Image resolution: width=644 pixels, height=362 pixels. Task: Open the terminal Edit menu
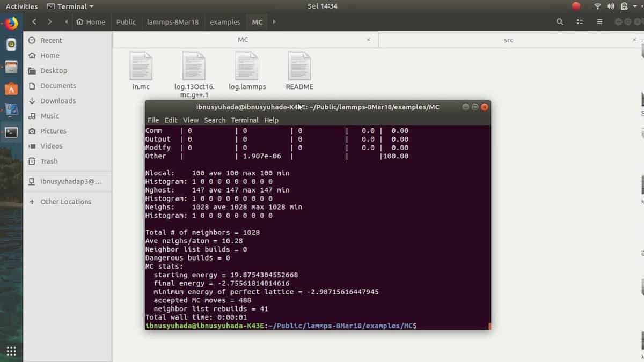point(171,120)
